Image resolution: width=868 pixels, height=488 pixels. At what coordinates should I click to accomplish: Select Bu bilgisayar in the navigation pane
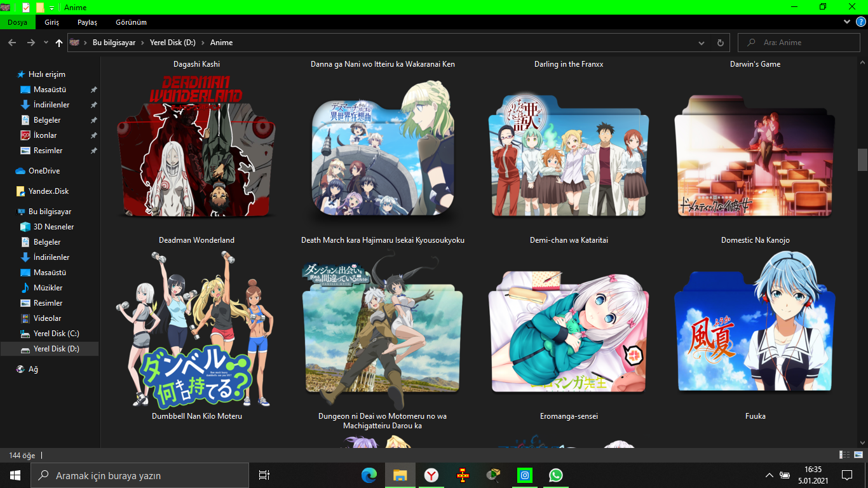pos(50,212)
